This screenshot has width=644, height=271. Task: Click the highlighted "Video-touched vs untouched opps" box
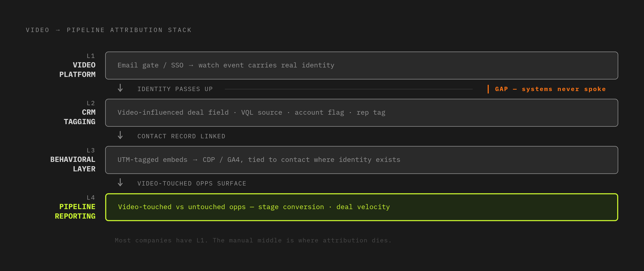[x=362, y=207]
